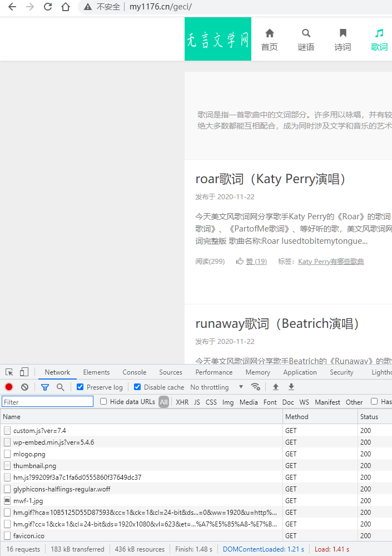Open the No throttling dropdown
Image resolution: width=392 pixels, height=556 pixels.
(217, 387)
